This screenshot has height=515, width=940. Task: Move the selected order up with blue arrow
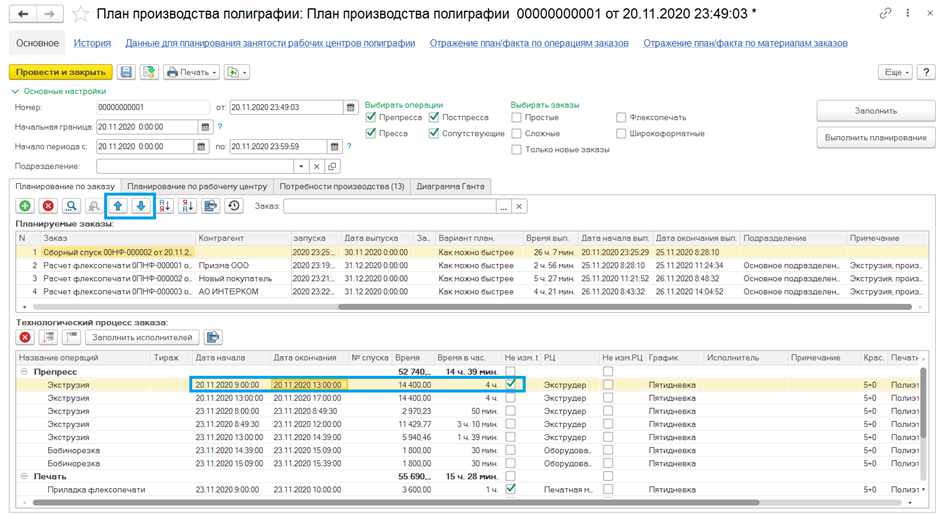coord(117,206)
